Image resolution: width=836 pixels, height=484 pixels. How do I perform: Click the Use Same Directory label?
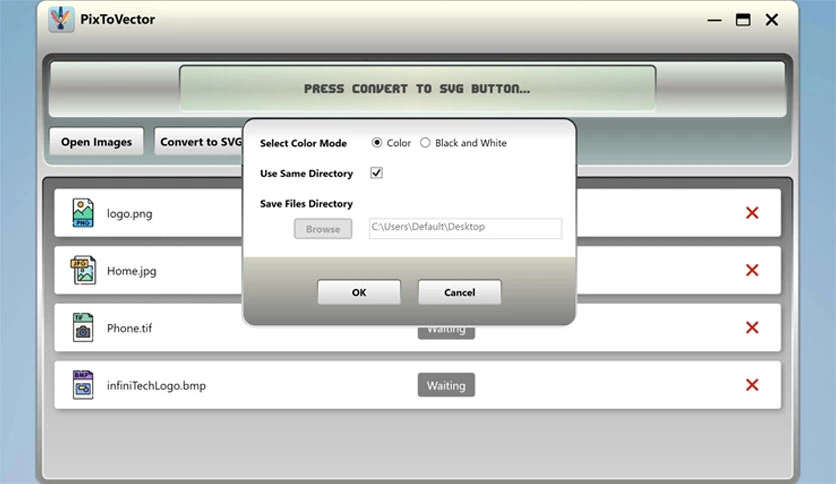(x=306, y=173)
